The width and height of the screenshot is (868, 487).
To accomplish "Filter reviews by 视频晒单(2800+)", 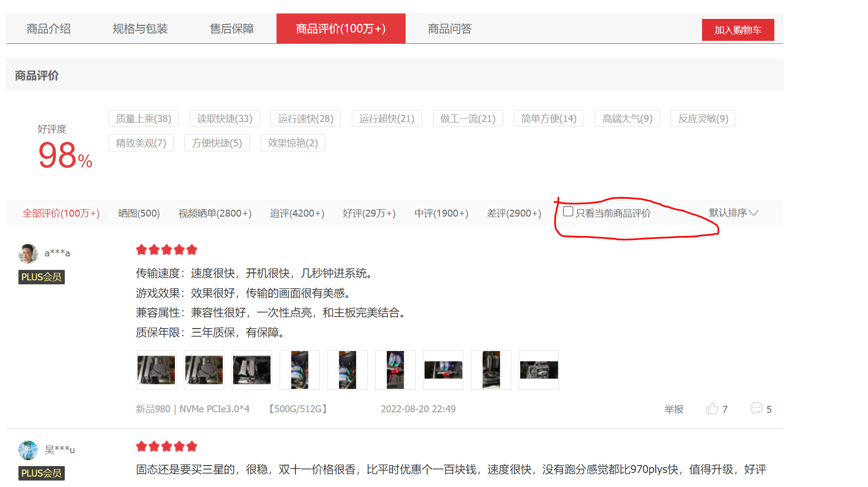I will [x=215, y=213].
